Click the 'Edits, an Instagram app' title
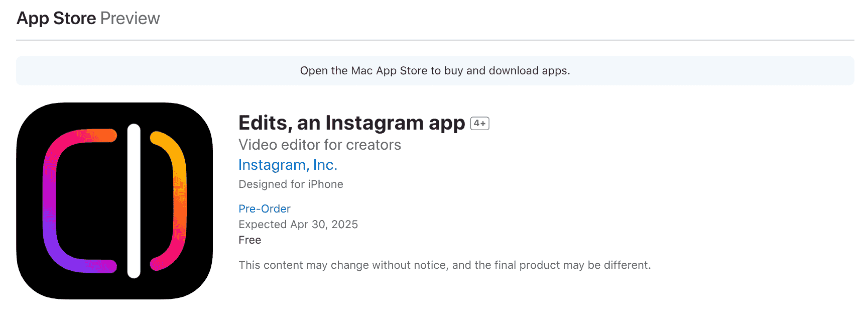This screenshot has height=316, width=868. pos(351,123)
